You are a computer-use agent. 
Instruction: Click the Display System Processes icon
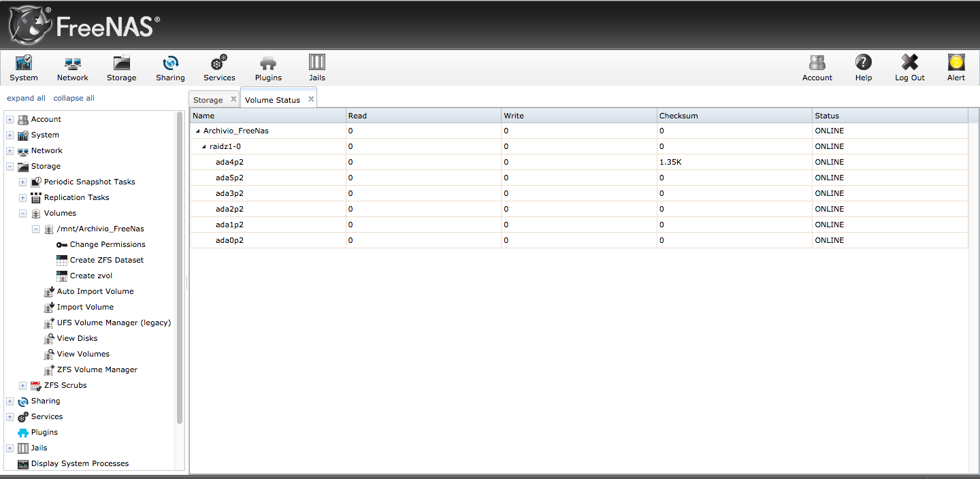click(x=23, y=464)
